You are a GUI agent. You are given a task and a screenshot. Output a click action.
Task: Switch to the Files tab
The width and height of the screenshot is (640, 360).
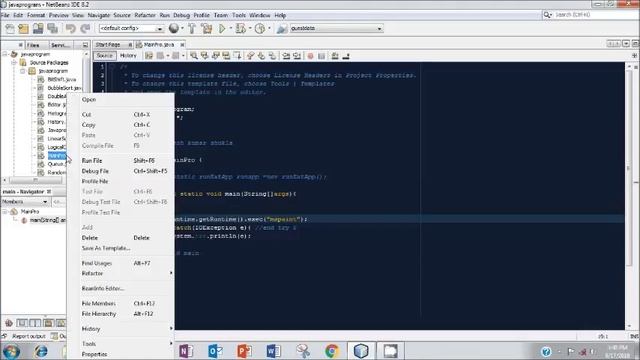[33, 45]
